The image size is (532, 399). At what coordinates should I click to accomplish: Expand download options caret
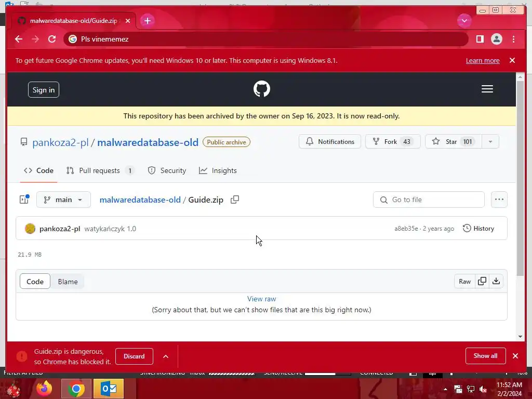166,356
